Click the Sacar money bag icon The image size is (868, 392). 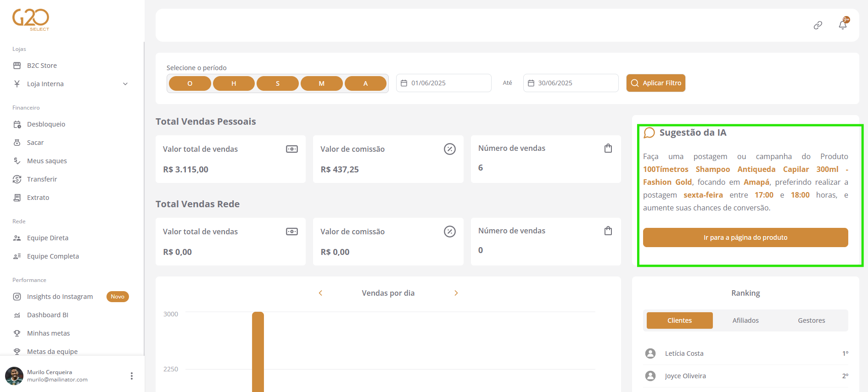pos(17,143)
